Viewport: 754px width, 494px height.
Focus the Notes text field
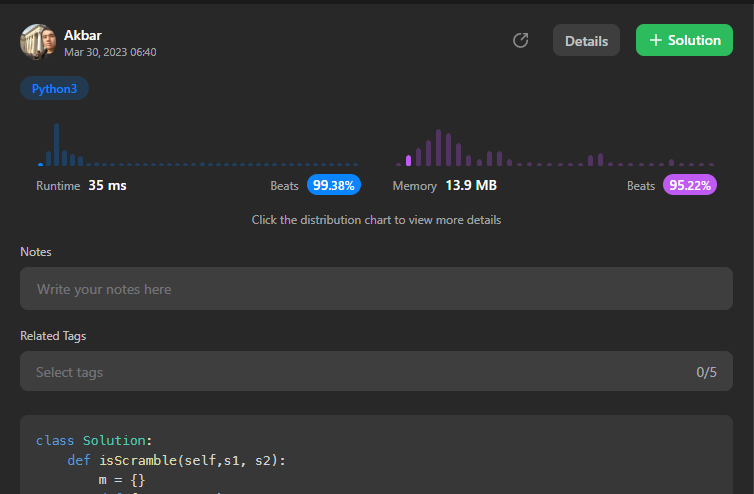(x=376, y=289)
